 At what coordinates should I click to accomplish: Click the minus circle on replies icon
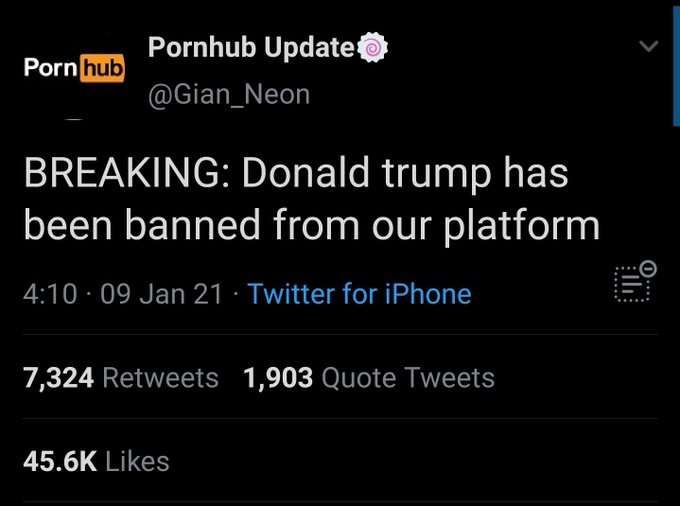click(649, 268)
